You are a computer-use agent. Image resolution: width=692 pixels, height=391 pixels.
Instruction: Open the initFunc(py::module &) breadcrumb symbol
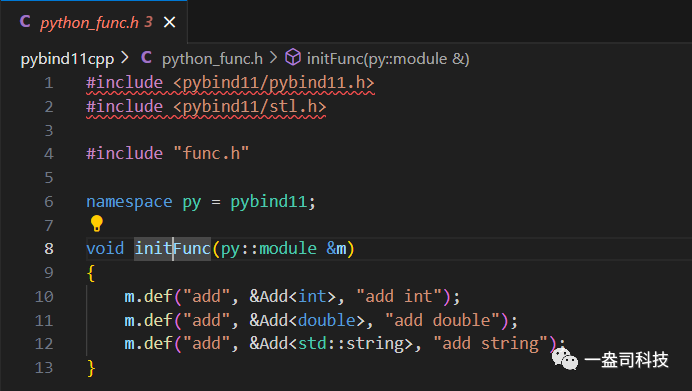point(388,59)
